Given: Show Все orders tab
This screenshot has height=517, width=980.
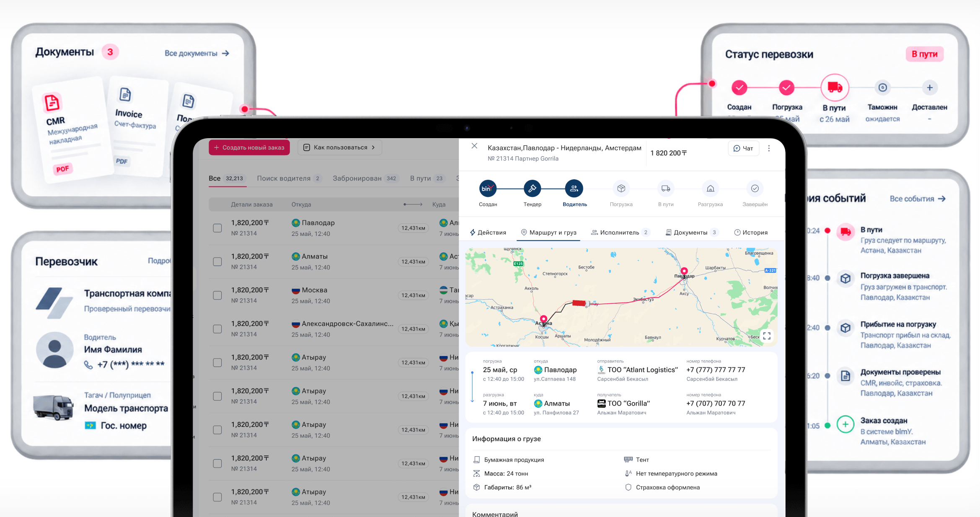Looking at the screenshot, I should click(227, 178).
